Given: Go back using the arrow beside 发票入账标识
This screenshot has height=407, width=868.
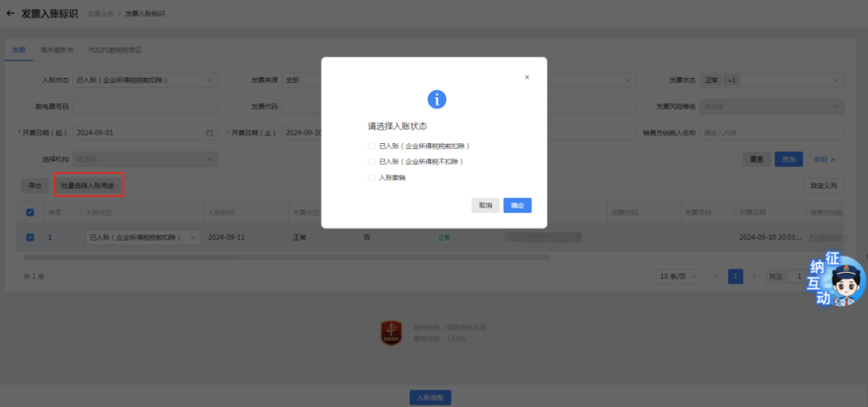Looking at the screenshot, I should point(10,14).
